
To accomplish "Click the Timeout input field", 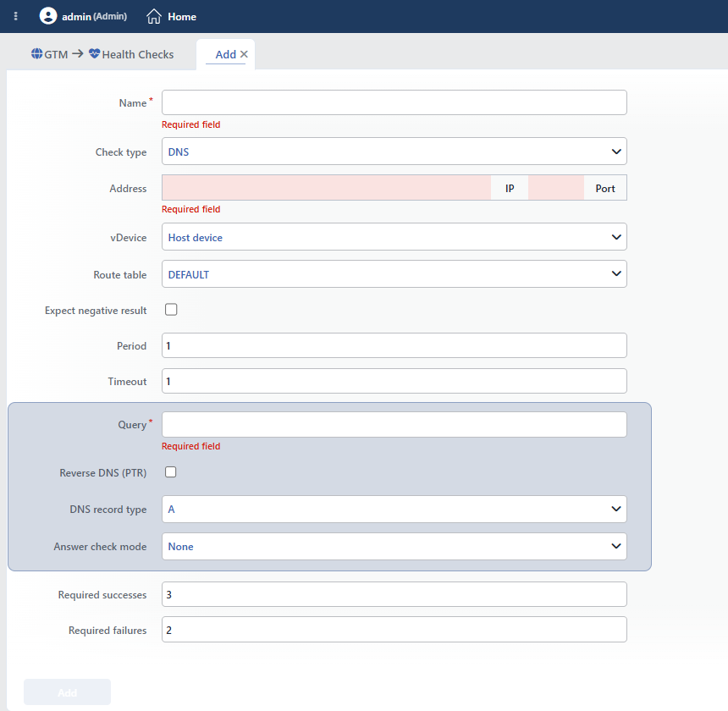I will (x=394, y=381).
